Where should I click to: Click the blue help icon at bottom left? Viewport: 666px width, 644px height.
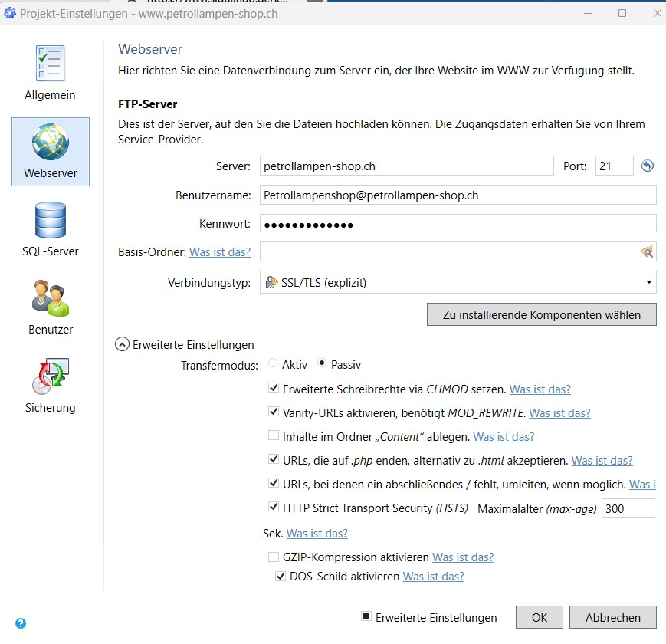tap(21, 623)
